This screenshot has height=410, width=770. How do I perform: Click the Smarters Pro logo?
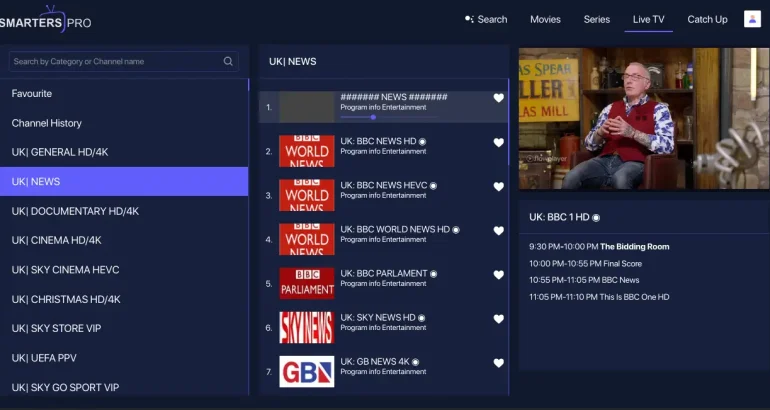click(45, 20)
